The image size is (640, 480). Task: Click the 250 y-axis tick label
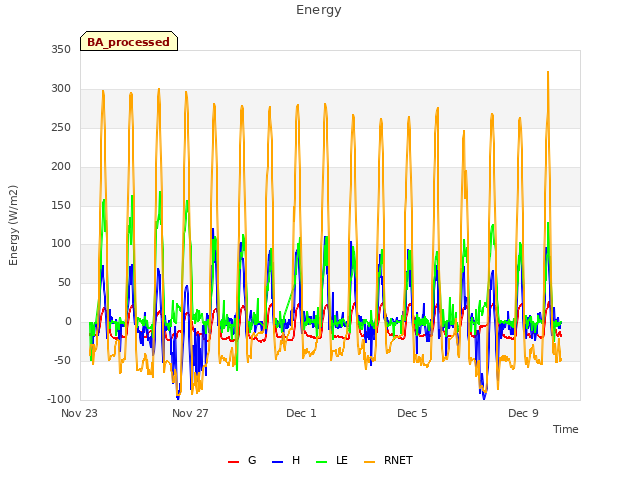(61, 127)
